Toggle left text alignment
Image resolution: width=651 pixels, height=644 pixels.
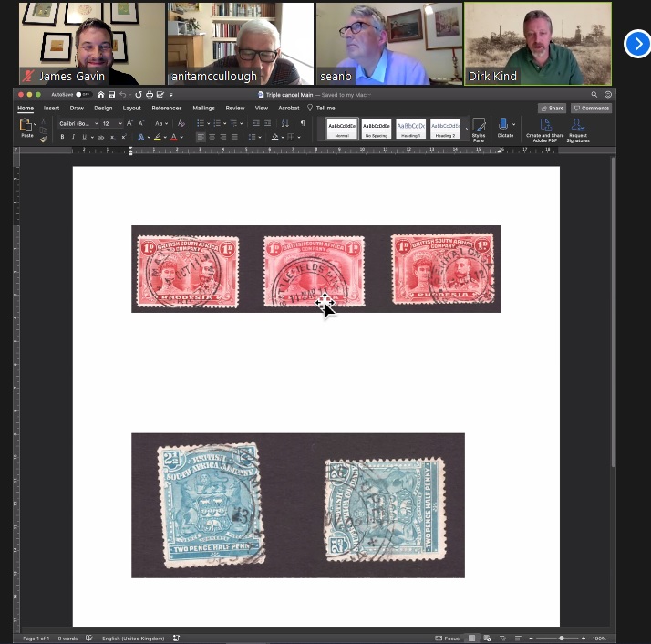coord(201,137)
